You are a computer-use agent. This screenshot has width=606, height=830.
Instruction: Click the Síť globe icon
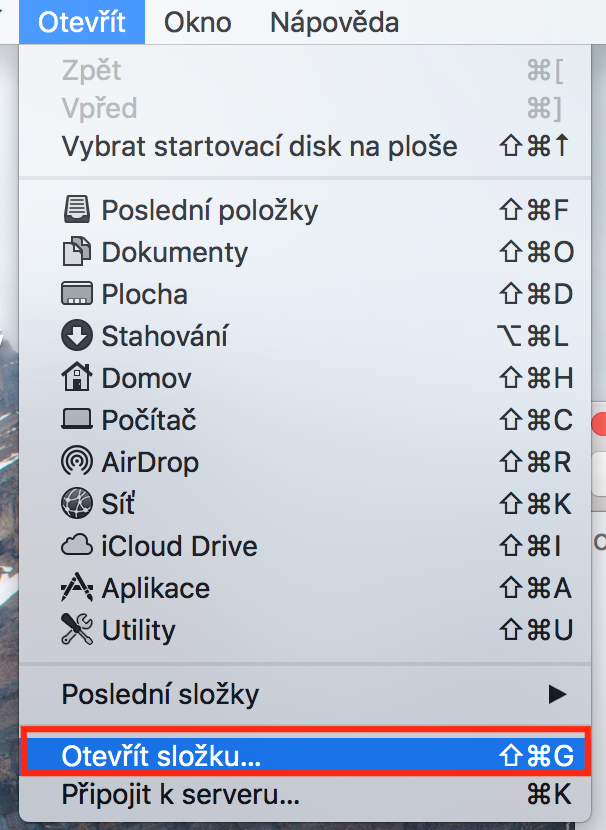tap(77, 504)
